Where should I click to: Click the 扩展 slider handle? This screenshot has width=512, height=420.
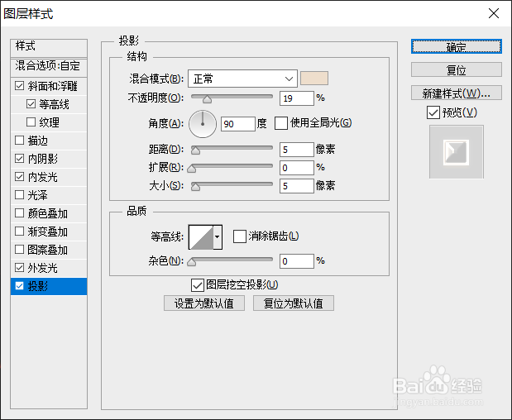[x=192, y=169]
